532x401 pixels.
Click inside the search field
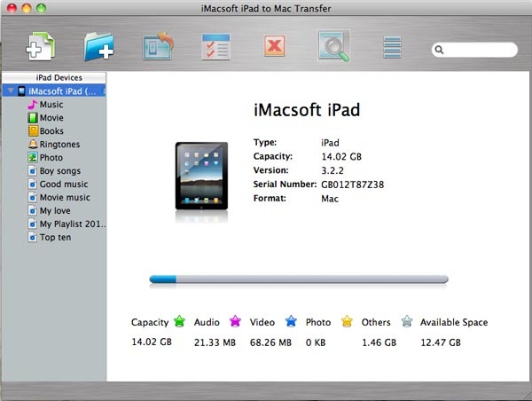click(474, 50)
